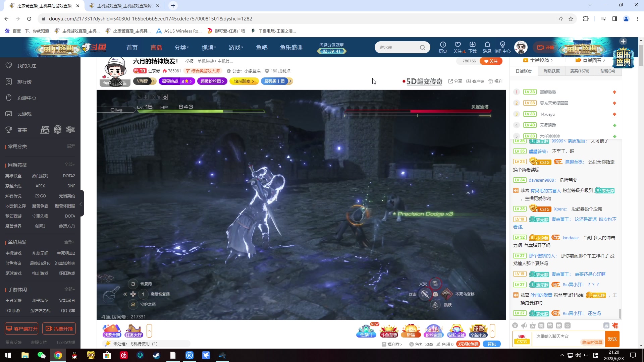Open the 斗鱼至尊 gift icon
The width and height of the screenshot is (644, 362).
tap(389, 331)
